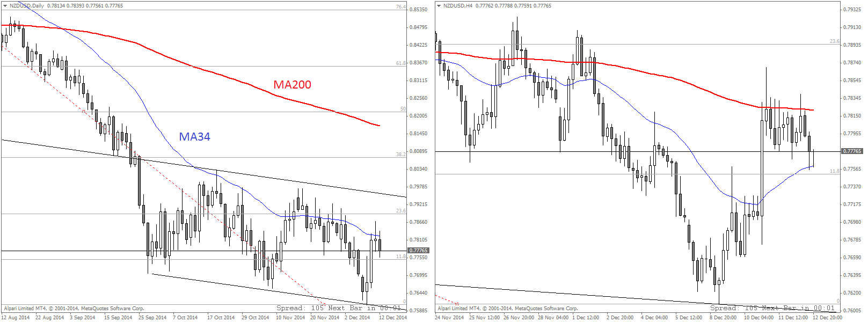
Task: Click price 0.75885 on Daily price axis
Action: tap(419, 311)
